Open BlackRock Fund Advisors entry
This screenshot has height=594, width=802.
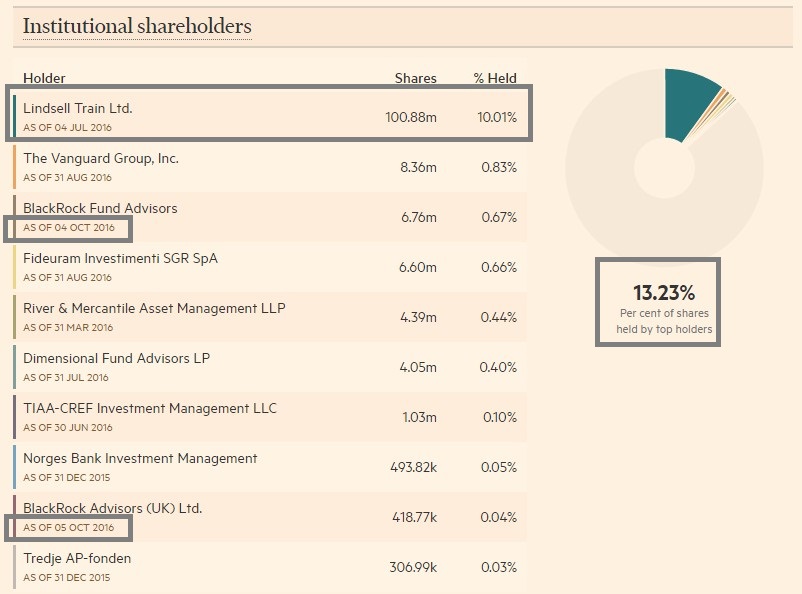pyautogui.click(x=100, y=208)
